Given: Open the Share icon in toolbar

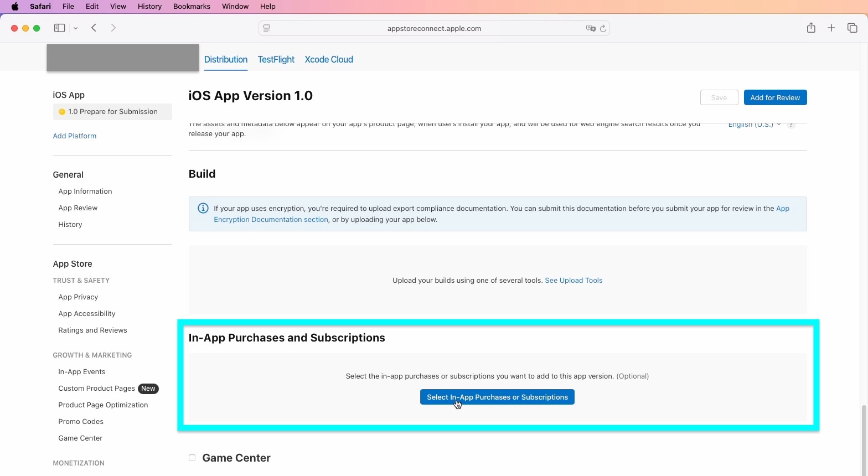Looking at the screenshot, I should click(x=811, y=28).
